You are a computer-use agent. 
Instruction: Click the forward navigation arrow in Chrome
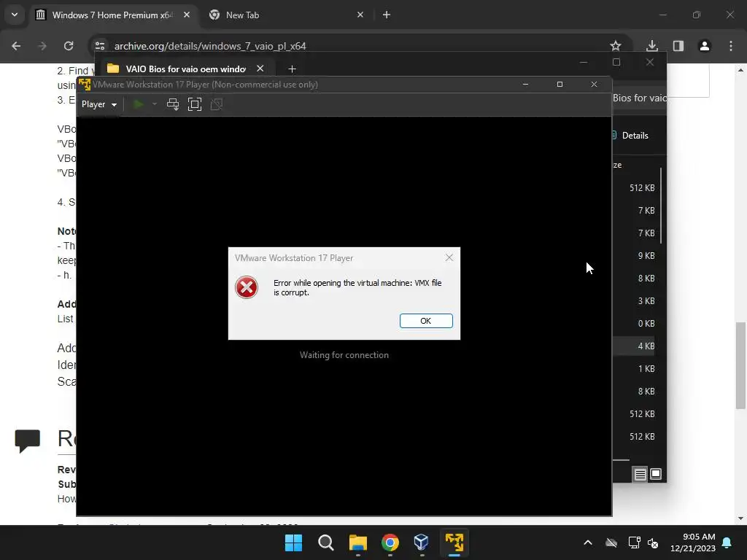(42, 46)
